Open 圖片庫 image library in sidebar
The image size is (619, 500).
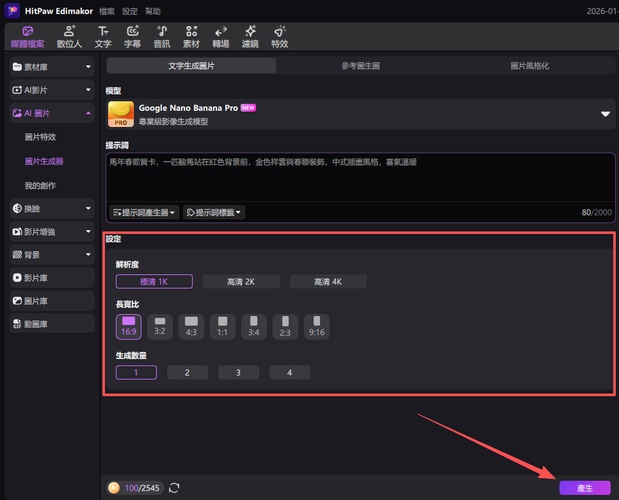52,301
